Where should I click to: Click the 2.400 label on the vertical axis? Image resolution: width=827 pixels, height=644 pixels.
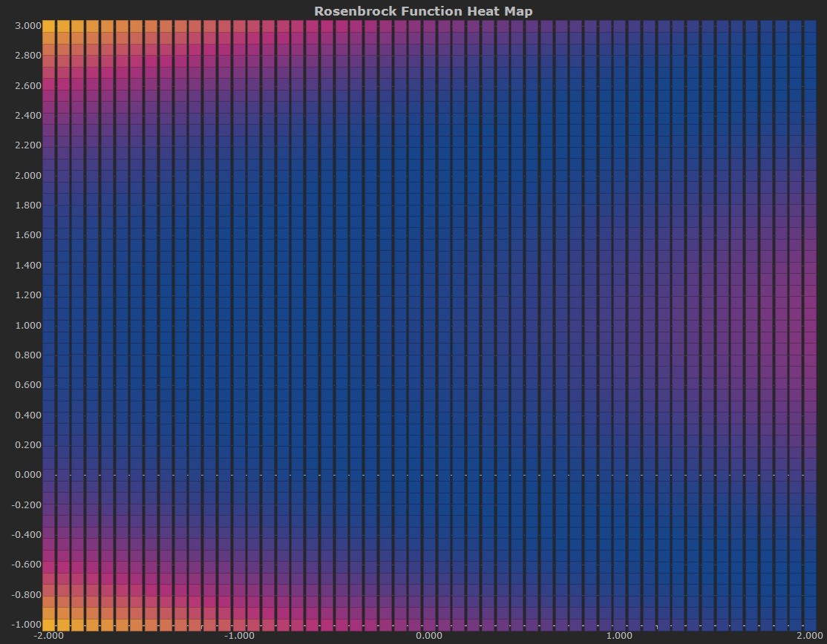tap(28, 116)
